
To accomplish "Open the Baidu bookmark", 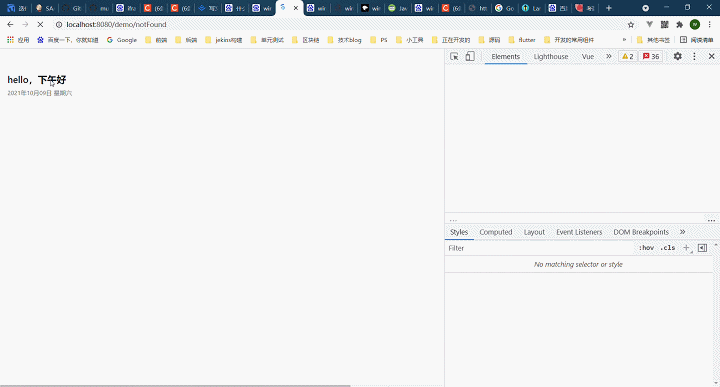I will [68, 40].
